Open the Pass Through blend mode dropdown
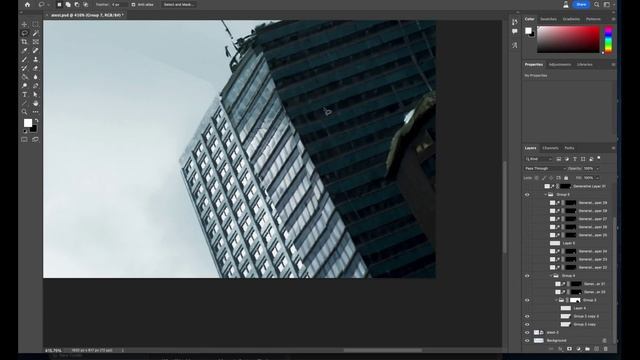 click(545, 169)
